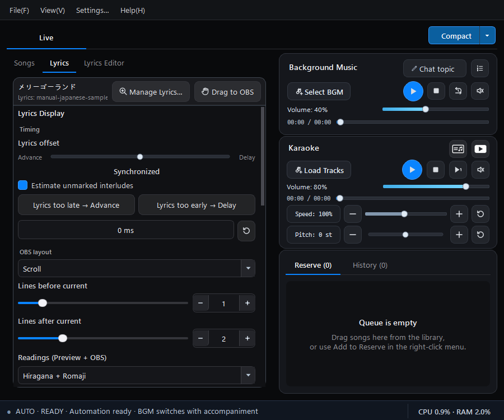This screenshot has height=420, width=504.
Task: Open the Settings menu
Action: click(x=92, y=10)
